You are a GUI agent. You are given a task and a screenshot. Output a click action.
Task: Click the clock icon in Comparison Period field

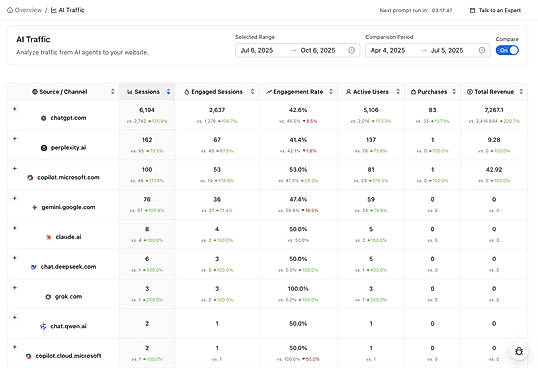tap(482, 50)
